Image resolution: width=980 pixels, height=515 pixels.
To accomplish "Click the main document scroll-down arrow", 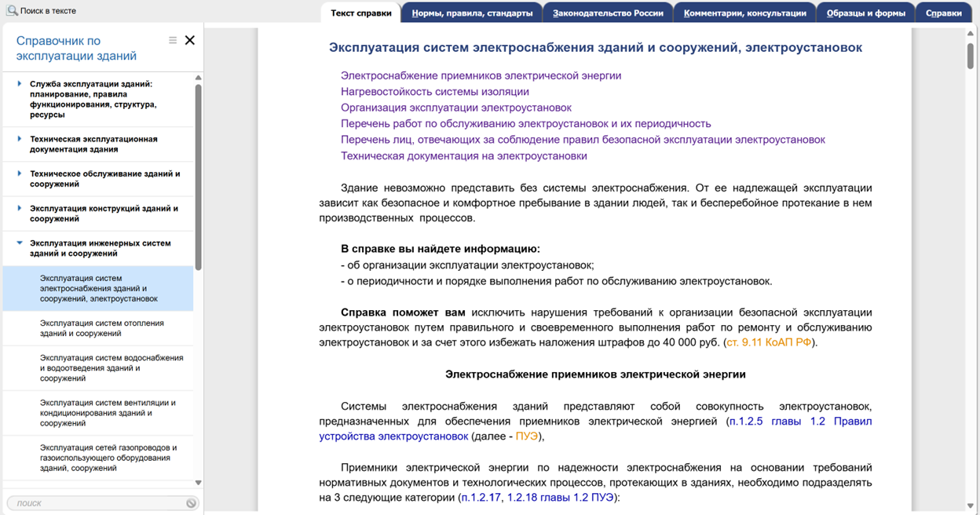I will pyautogui.click(x=971, y=506).
